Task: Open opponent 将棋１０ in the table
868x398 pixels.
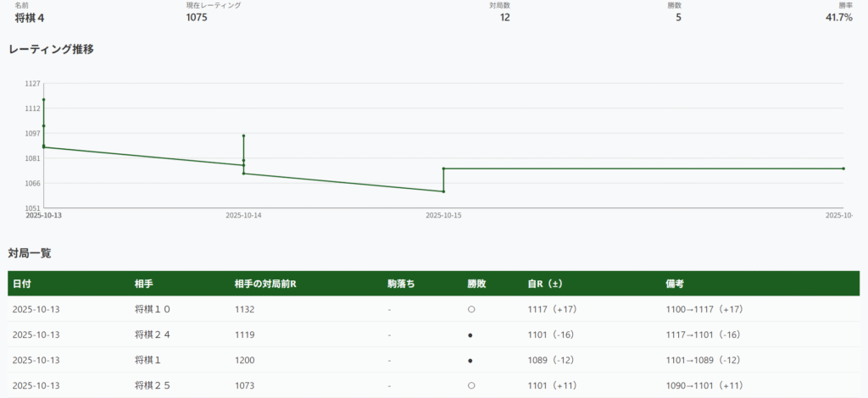Action: tap(153, 309)
